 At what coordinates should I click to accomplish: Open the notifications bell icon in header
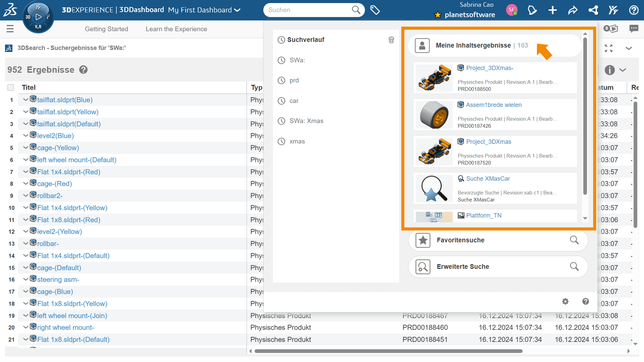point(532,10)
